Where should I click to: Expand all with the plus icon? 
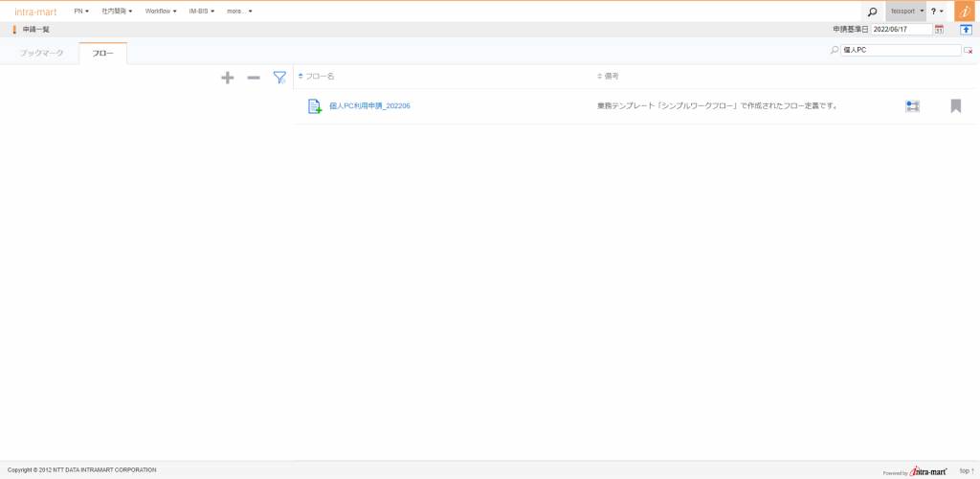click(x=228, y=78)
